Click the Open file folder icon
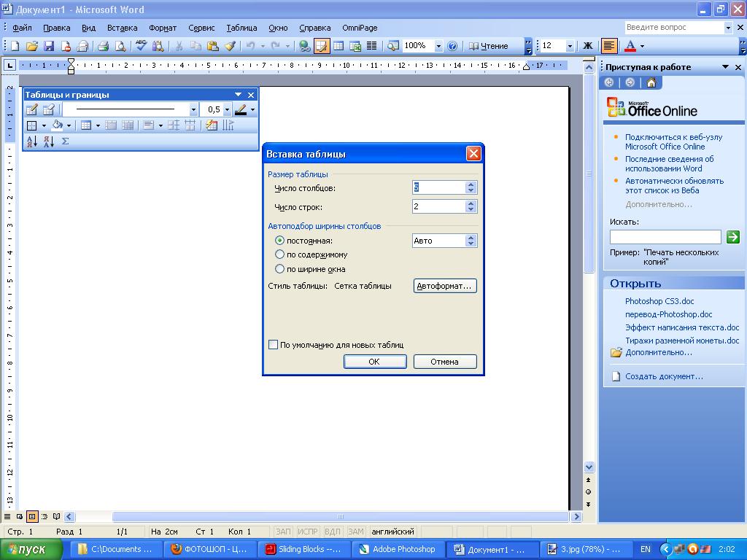 pyautogui.click(x=32, y=46)
